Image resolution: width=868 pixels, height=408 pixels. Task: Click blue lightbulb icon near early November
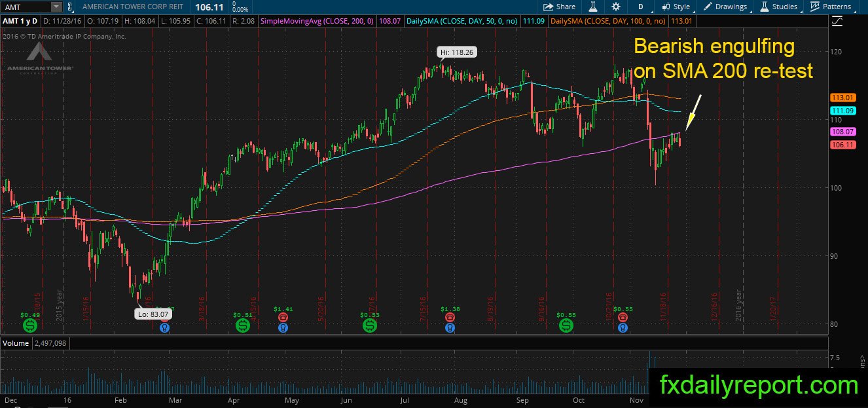tap(623, 327)
